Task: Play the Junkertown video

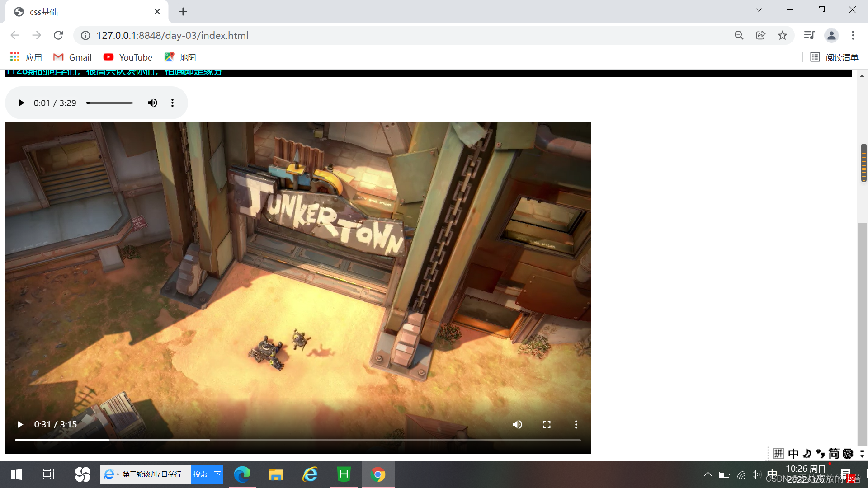Action: pos(20,424)
